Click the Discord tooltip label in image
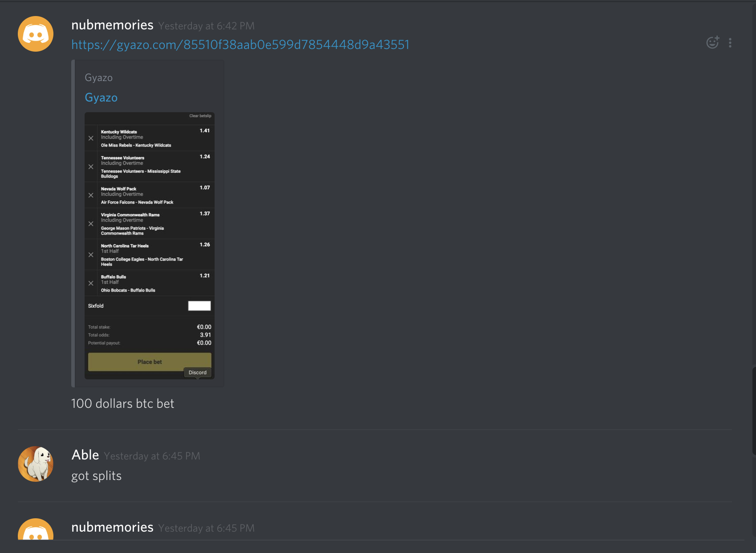Viewport: 756px width, 553px height. [x=198, y=373]
